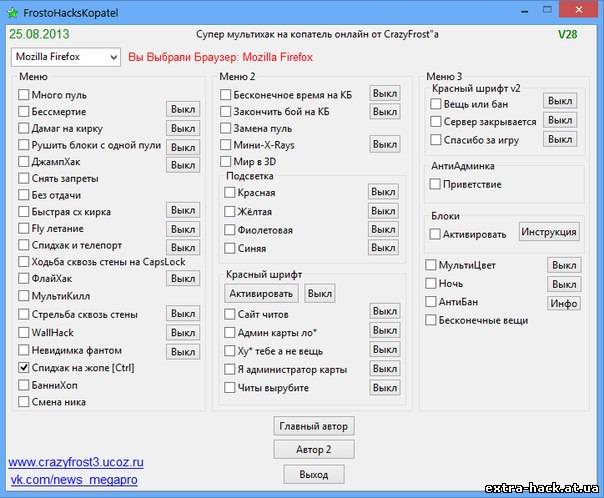Enable Фиолетовая highlight checkbox
Screen dimensions: 604x498
[x=230, y=230]
